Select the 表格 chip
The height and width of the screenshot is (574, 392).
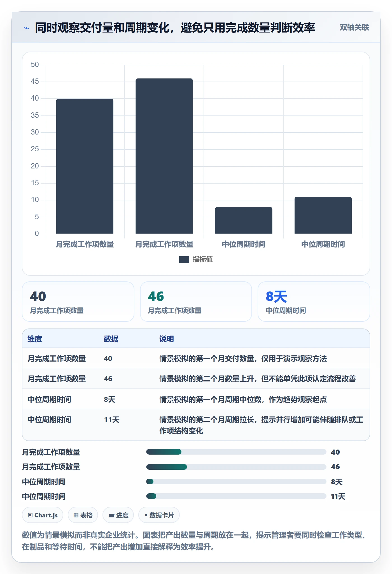tap(83, 515)
